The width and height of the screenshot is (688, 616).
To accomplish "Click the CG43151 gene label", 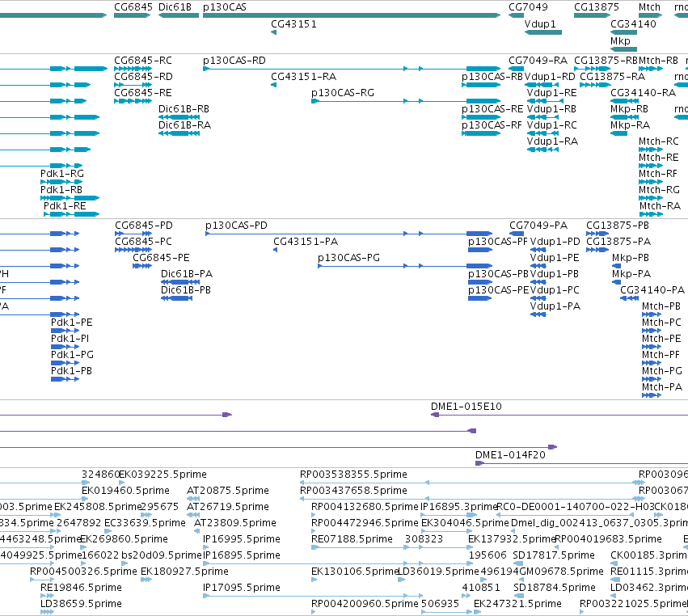I will pyautogui.click(x=293, y=24).
